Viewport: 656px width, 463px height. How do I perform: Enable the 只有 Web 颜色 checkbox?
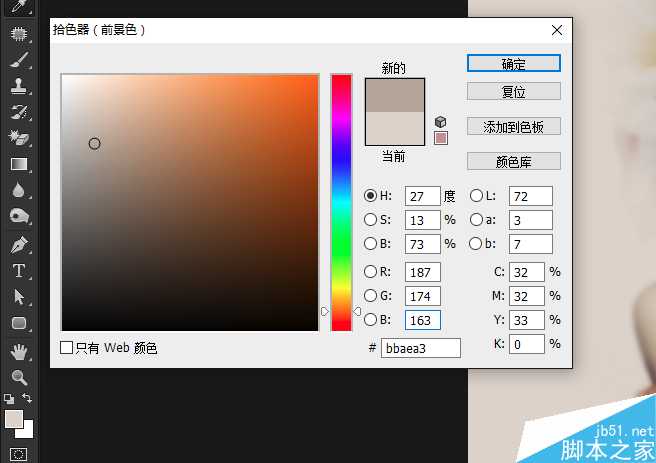coord(67,348)
